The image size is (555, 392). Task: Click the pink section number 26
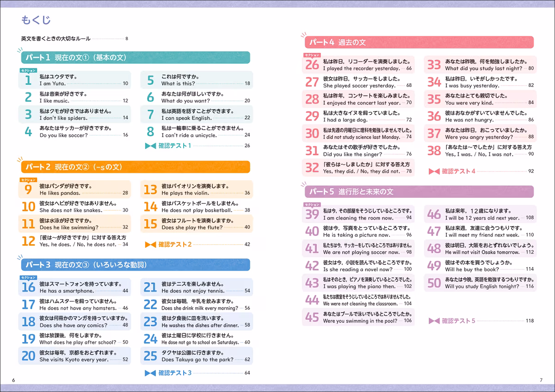click(312, 65)
